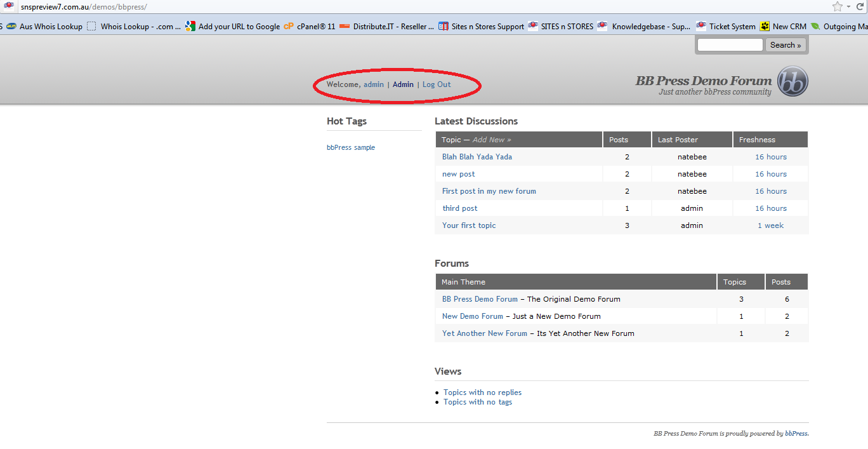Click the Just a New Demo Forum description
The height and width of the screenshot is (449, 868).
click(556, 316)
